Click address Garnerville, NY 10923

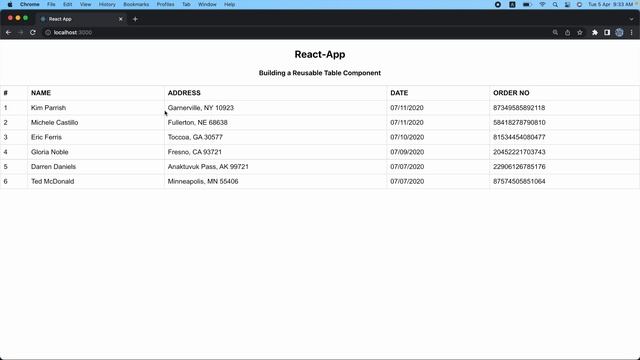[201, 108]
